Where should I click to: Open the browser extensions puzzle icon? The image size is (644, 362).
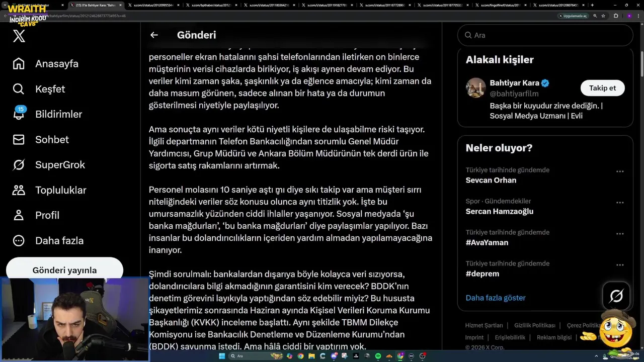(616, 16)
